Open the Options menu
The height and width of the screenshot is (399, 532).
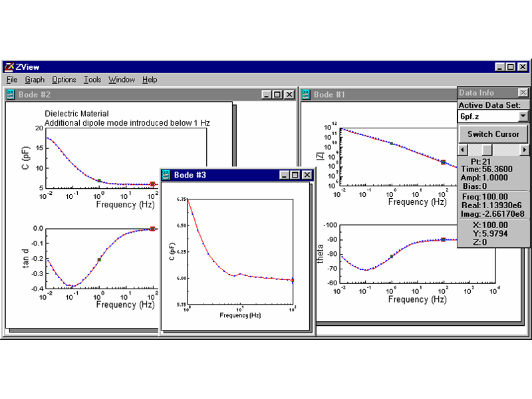64,80
